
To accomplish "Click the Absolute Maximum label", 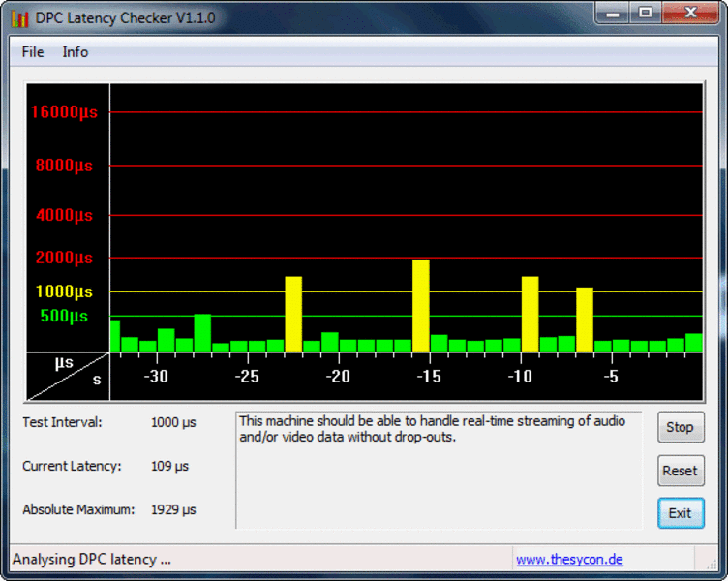I will (78, 510).
